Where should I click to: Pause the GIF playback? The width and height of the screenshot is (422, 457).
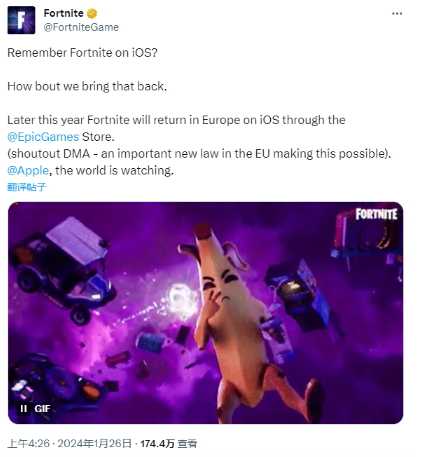point(23,408)
